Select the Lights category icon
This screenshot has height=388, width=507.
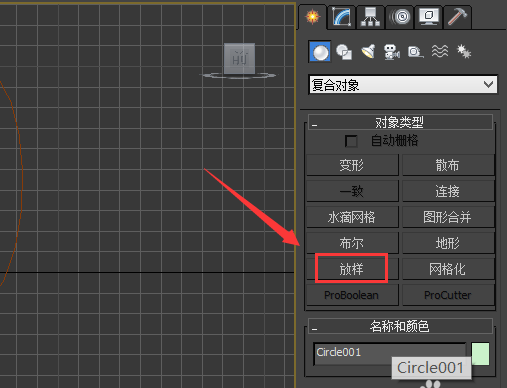coord(368,52)
